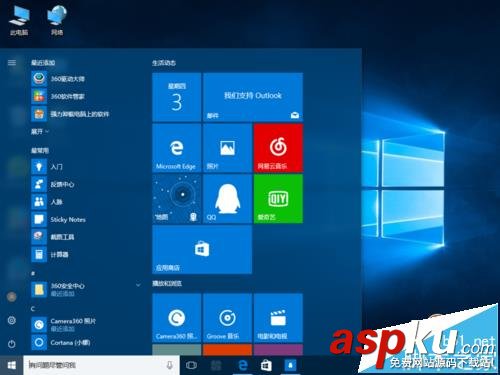
Task: Open 强力卸载电脑上的软件 entry
Action: point(87,114)
